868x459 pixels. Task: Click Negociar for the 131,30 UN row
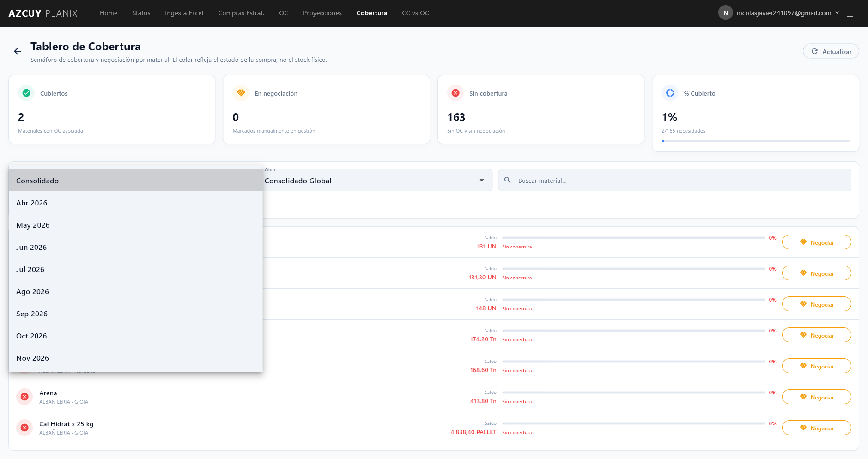[x=816, y=273]
